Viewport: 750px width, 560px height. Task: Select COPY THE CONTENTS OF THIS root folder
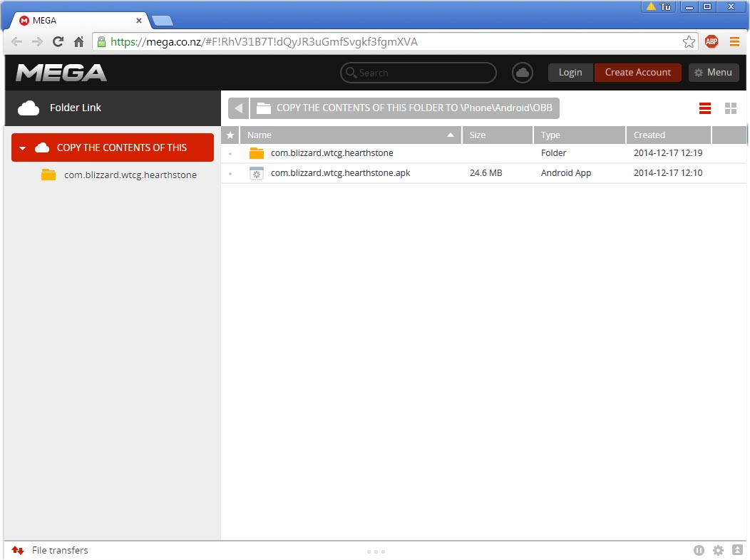pyautogui.click(x=113, y=147)
